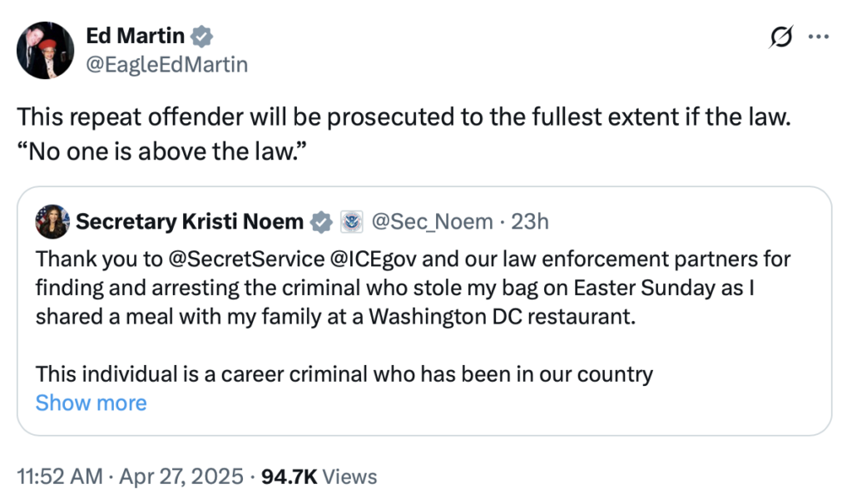Open the quoted post's 23h timestamp

pos(530,221)
